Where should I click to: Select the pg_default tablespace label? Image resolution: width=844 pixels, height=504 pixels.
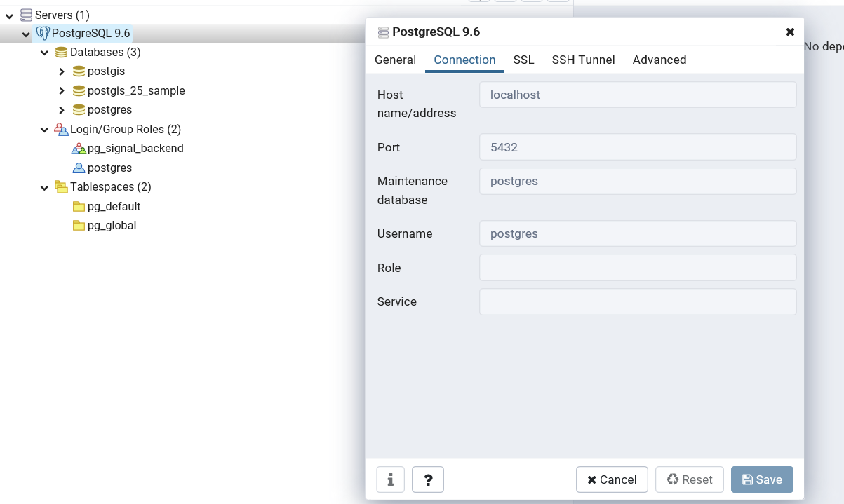(114, 207)
